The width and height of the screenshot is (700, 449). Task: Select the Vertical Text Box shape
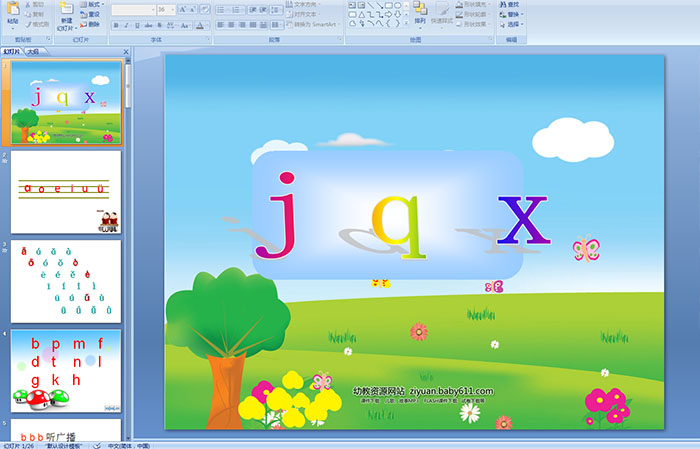click(361, 5)
